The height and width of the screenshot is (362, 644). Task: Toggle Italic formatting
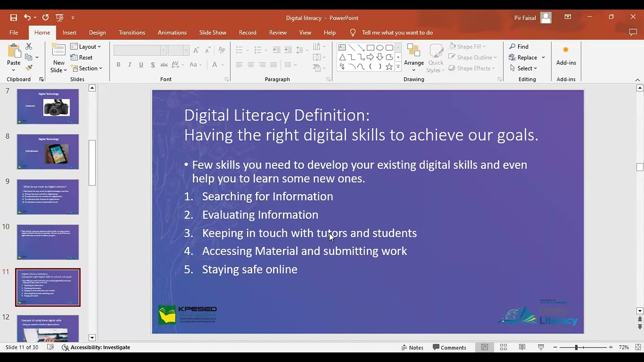130,65
